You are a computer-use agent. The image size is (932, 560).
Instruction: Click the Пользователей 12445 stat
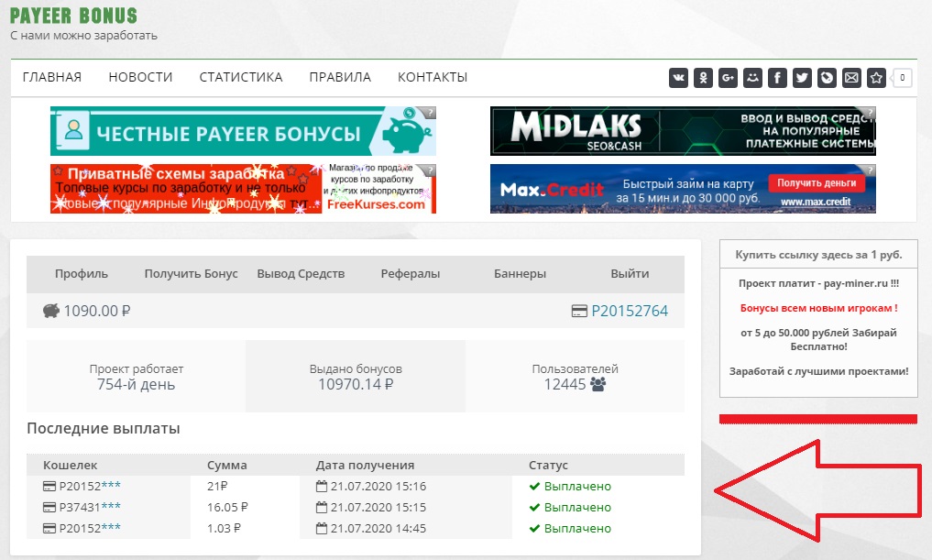click(x=575, y=377)
